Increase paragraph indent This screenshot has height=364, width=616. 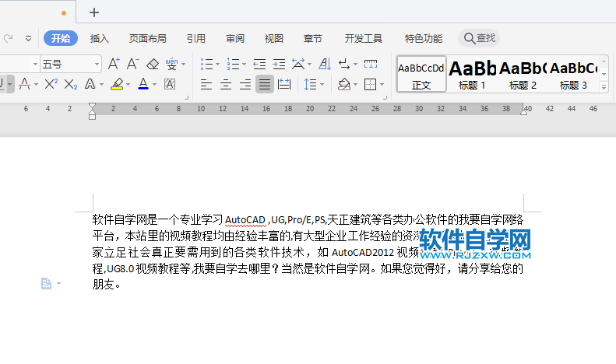point(279,64)
